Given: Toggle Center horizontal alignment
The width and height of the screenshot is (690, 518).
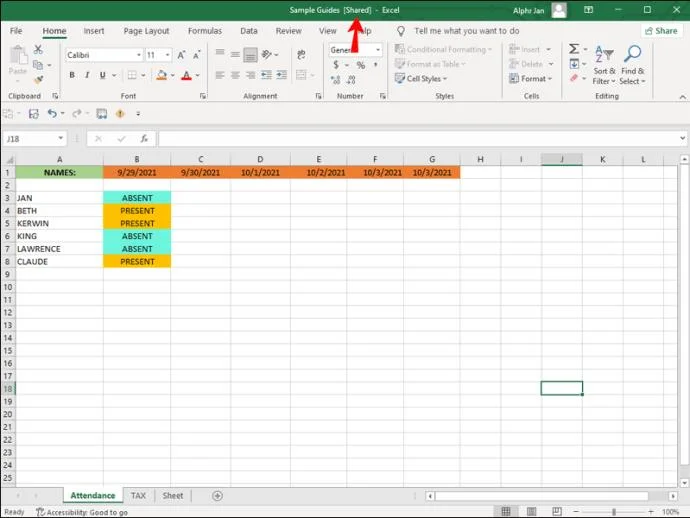Looking at the screenshot, I should tap(235, 75).
